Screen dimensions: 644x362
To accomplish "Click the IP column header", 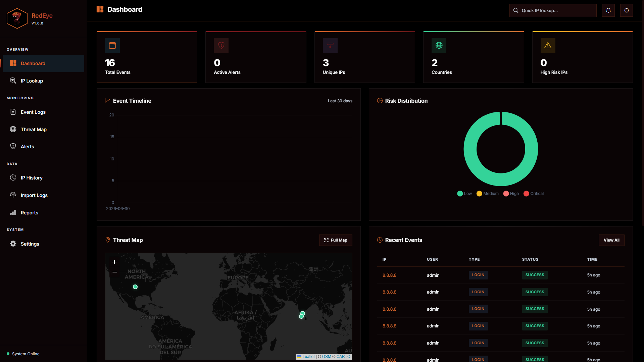I will tap(384, 259).
